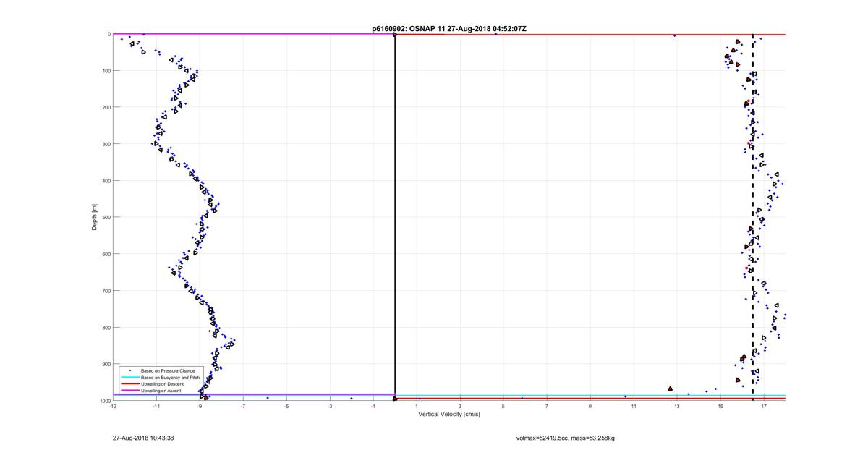The height and width of the screenshot is (450, 868).
Task: Click the 'Upwelling on Descent' legend entry
Action: click(x=163, y=384)
